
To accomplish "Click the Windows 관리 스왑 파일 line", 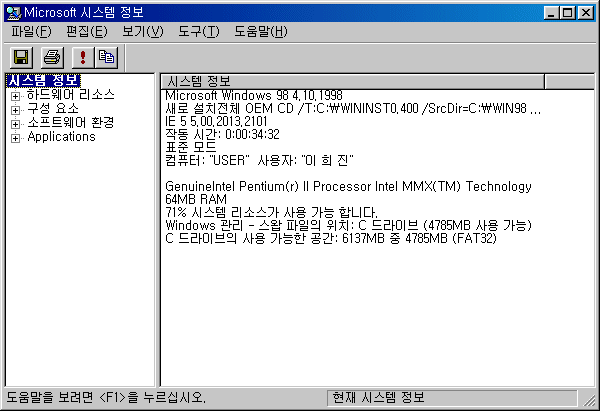I will click(349, 225).
